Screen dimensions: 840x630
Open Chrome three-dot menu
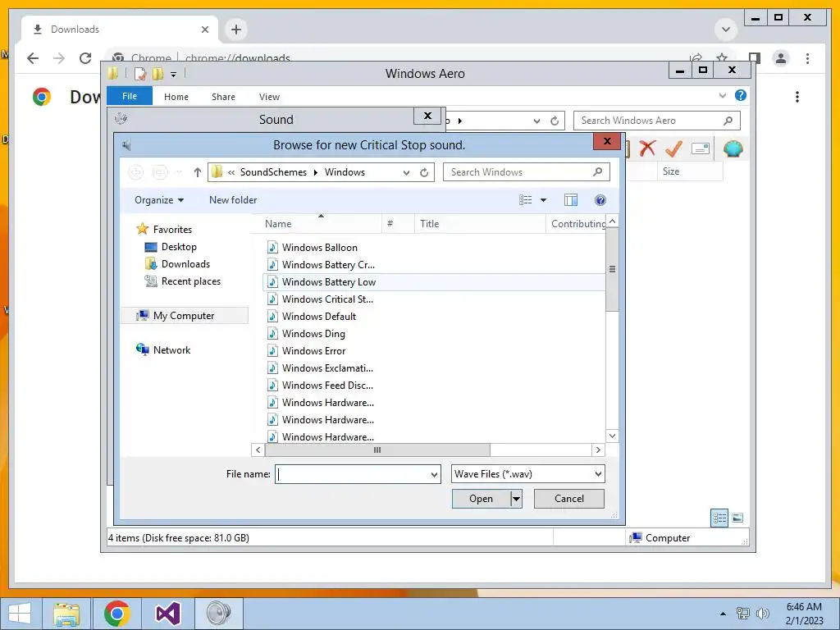(807, 58)
